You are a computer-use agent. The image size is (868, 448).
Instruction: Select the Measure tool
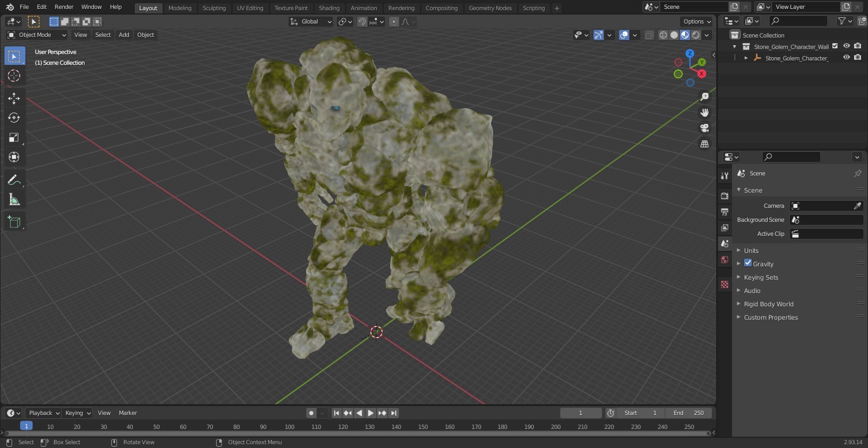click(14, 200)
